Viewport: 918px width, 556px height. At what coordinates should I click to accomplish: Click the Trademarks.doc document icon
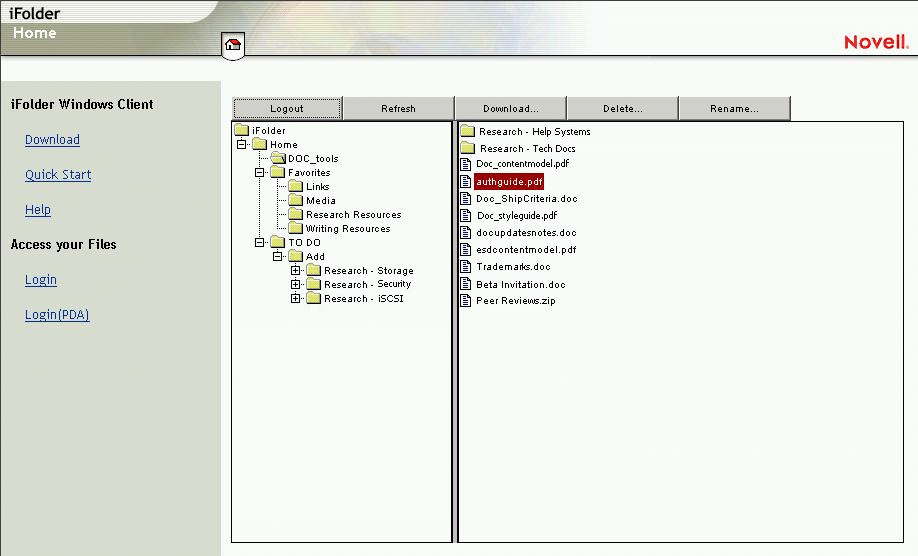coord(465,267)
